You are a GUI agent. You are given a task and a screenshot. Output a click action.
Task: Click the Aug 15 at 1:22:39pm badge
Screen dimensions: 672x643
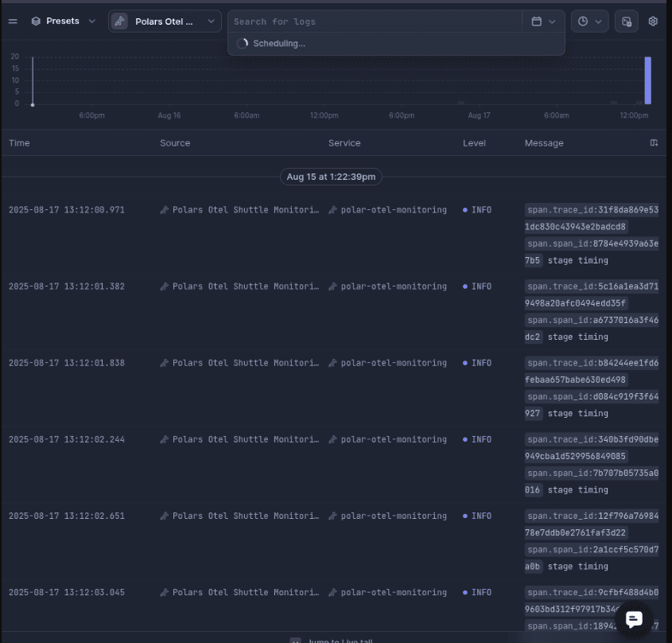331,177
